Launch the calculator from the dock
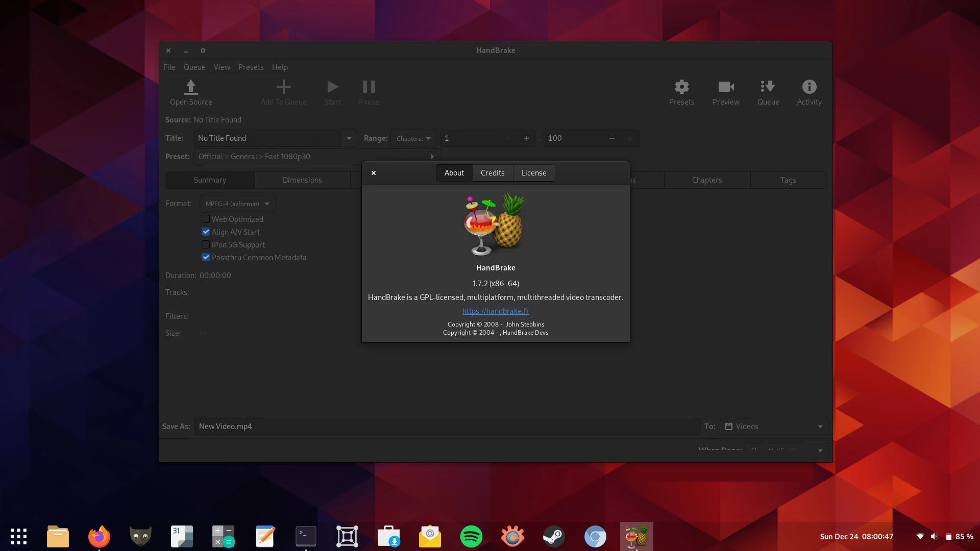Viewport: 980px width, 551px height. (223, 536)
